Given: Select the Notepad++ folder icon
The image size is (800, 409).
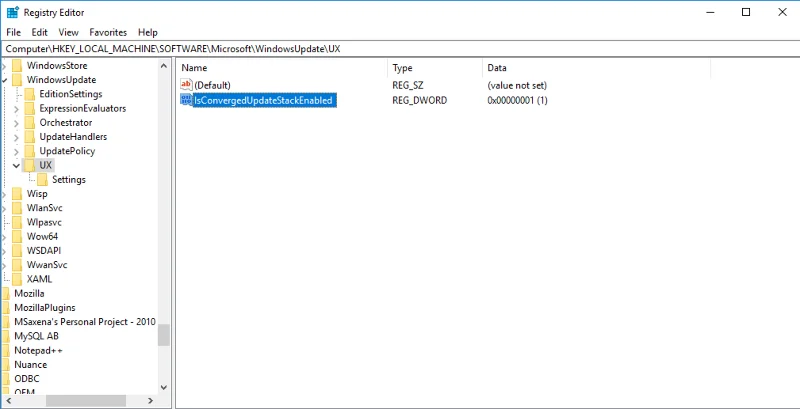Looking at the screenshot, I should tap(6, 351).
